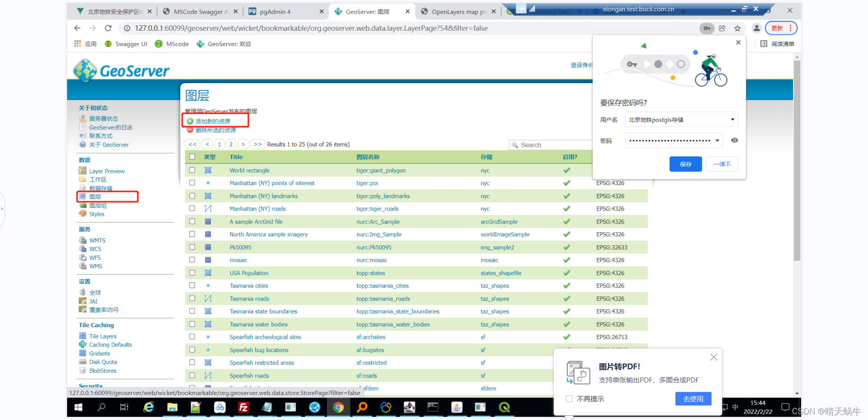
Task: Open the layers item in sidebar menu
Action: point(95,196)
